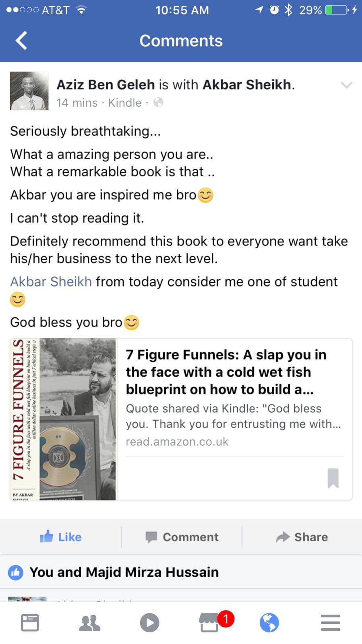The height and width of the screenshot is (644, 362).
Task: Tap the public globe privacy icon
Action: (158, 103)
